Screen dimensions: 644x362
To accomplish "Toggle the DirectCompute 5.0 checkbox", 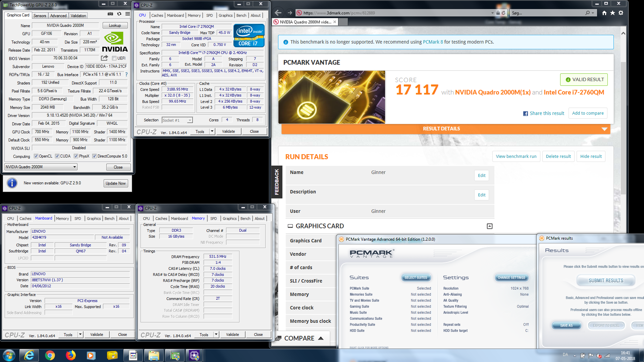I will [x=95, y=156].
